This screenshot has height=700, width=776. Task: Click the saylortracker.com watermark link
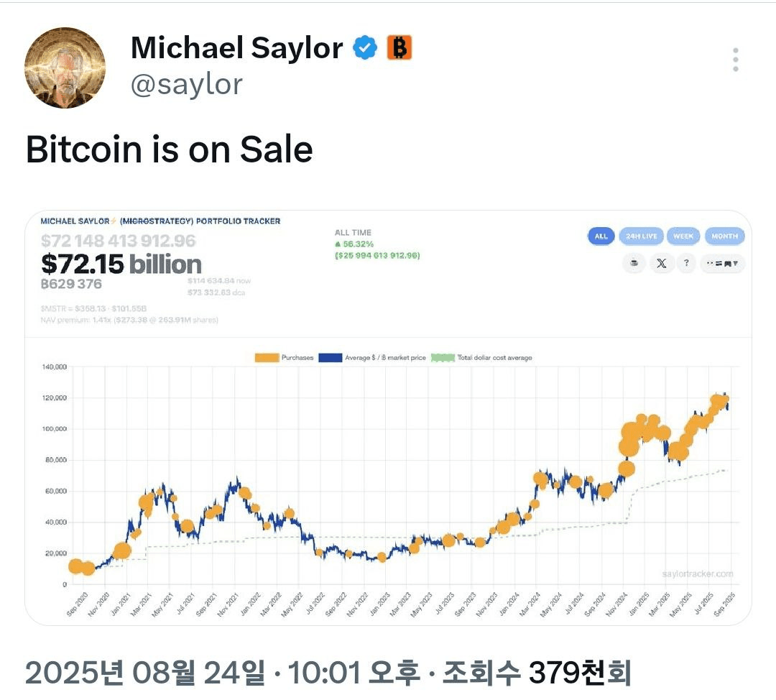click(697, 574)
